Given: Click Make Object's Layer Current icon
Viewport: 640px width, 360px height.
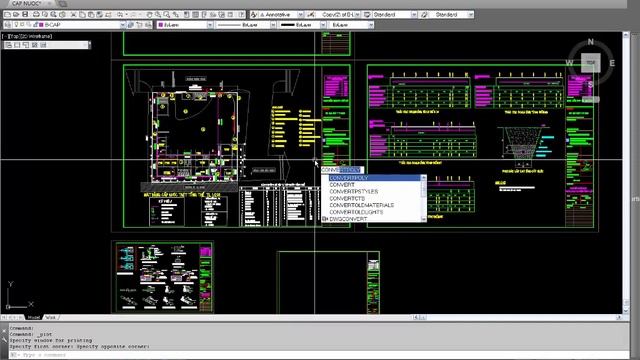Looking at the screenshot, I should click(131, 25).
